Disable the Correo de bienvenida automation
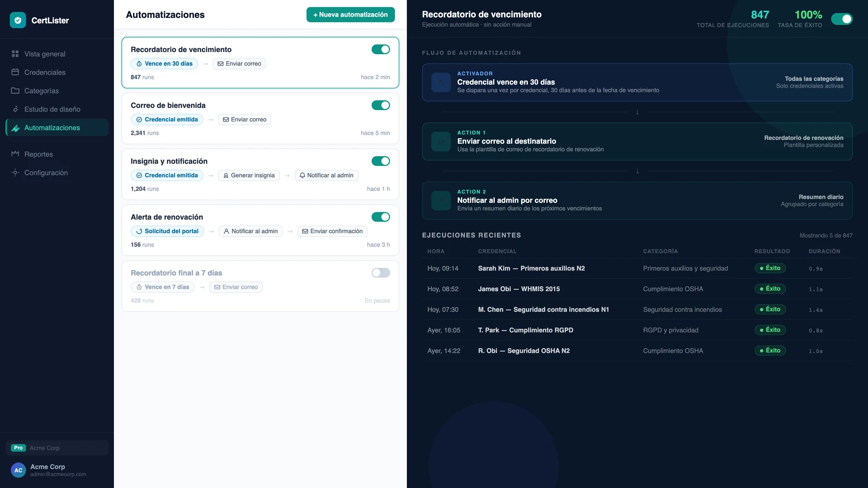868x488 pixels. pos(381,105)
